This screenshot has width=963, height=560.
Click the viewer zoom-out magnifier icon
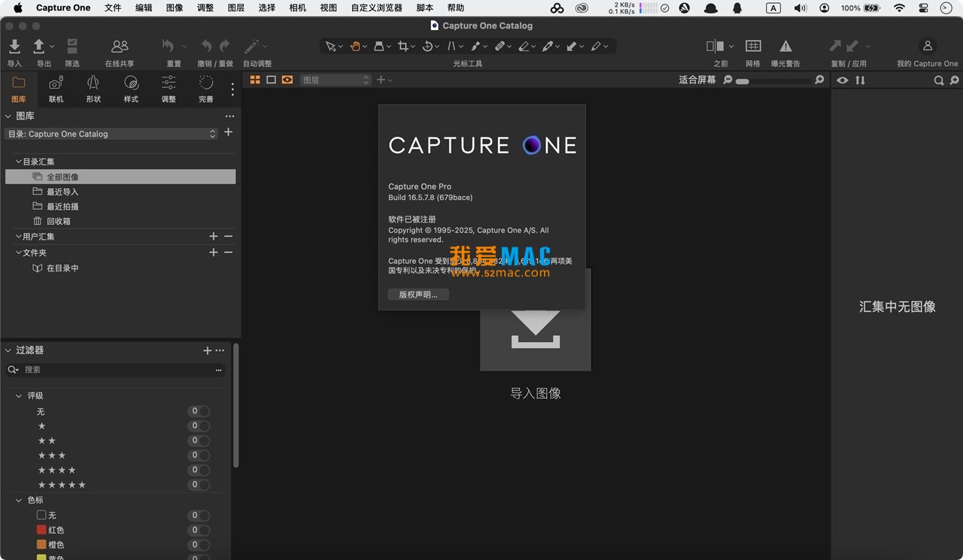(728, 80)
